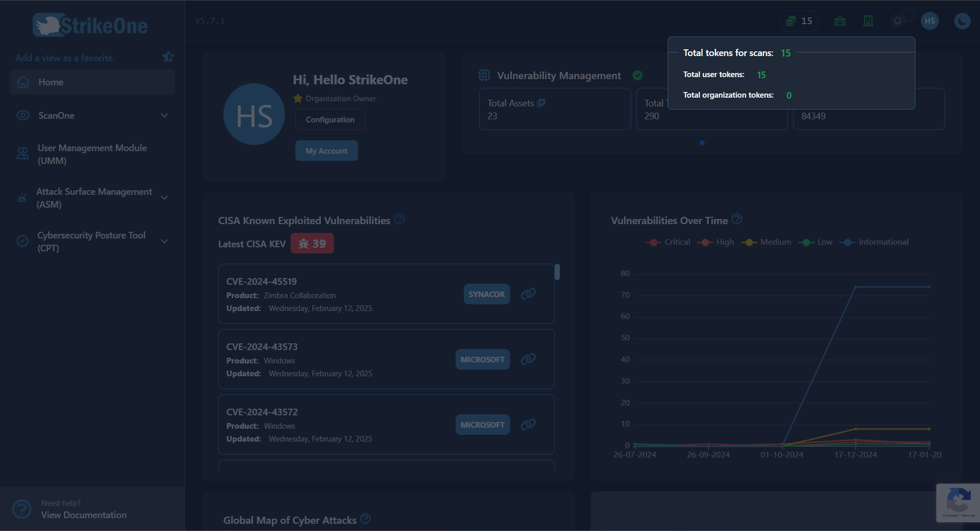Image resolution: width=980 pixels, height=531 pixels.
Task: Open the View Documentation link
Action: [x=83, y=515]
